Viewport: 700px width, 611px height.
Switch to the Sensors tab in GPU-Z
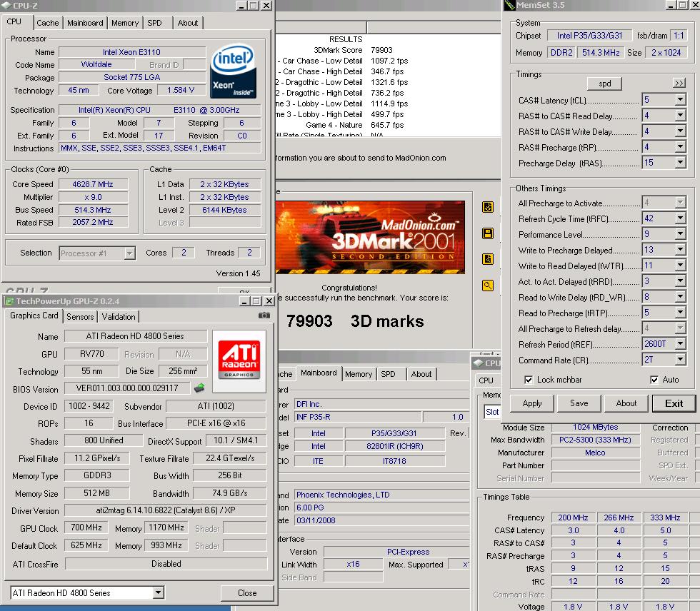[80, 317]
